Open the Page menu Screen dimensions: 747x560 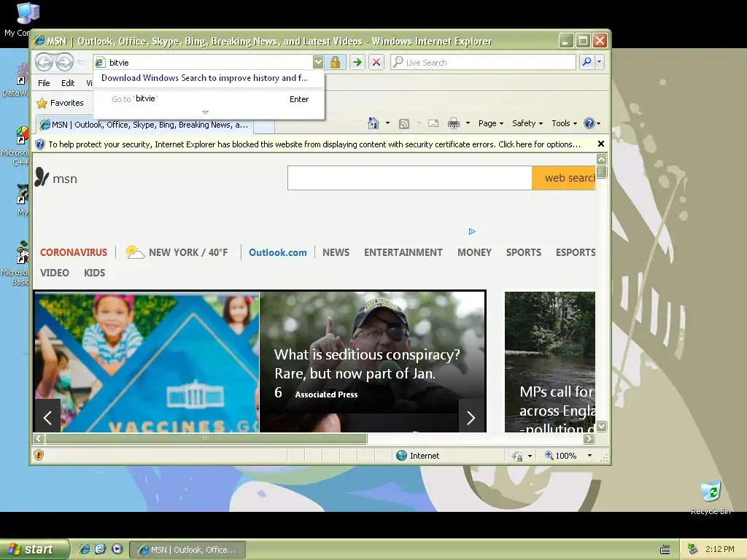point(491,123)
